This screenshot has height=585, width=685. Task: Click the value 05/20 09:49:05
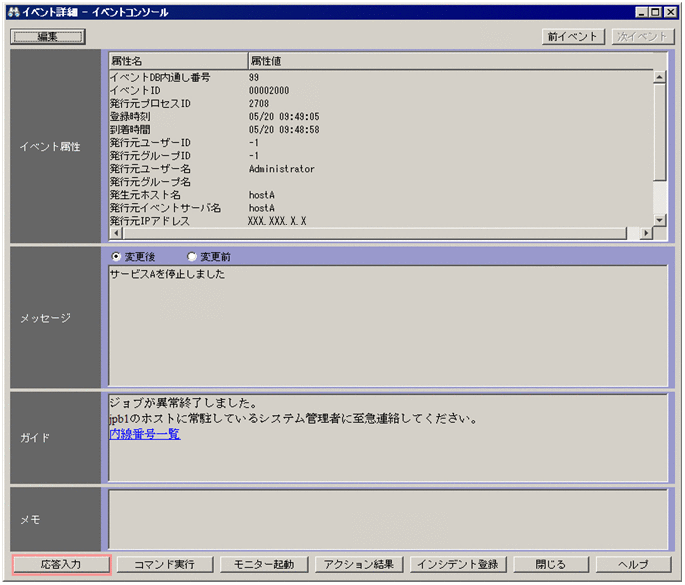(284, 117)
